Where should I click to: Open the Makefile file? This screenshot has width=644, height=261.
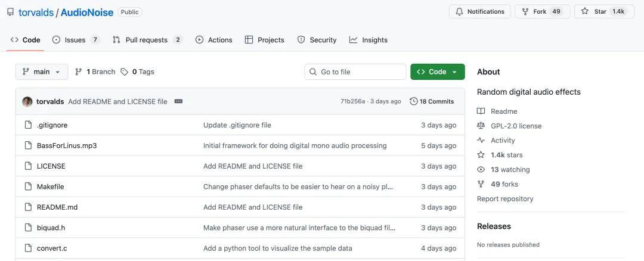click(x=51, y=187)
